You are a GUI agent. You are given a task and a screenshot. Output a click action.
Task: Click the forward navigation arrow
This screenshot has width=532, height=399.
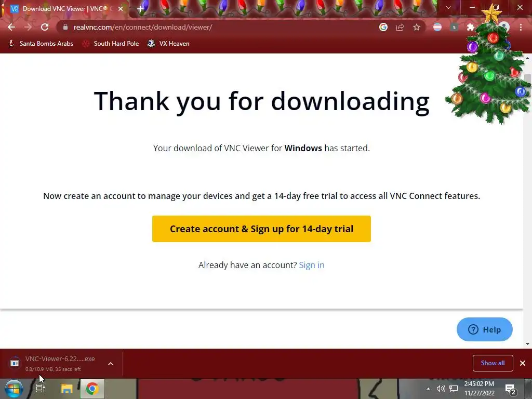pos(28,27)
